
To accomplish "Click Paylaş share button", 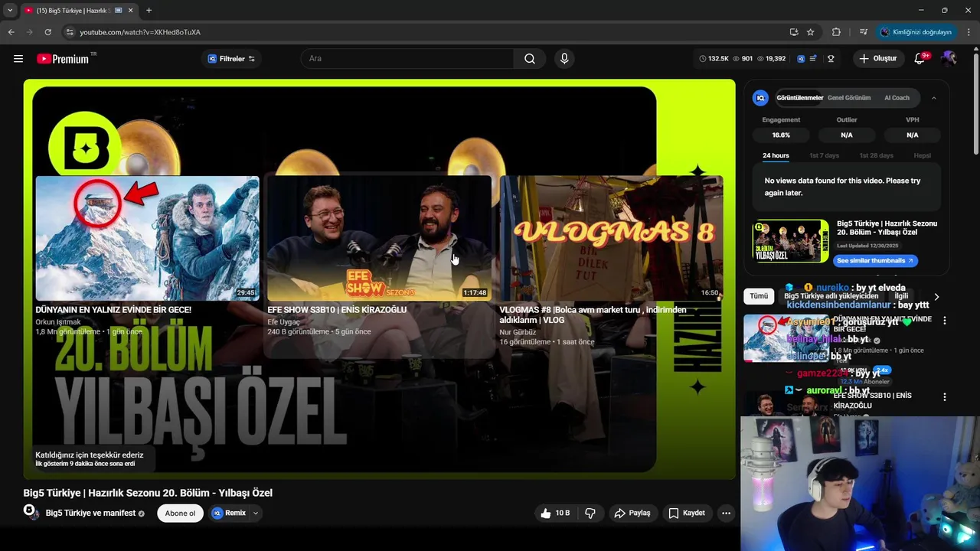I will click(632, 514).
